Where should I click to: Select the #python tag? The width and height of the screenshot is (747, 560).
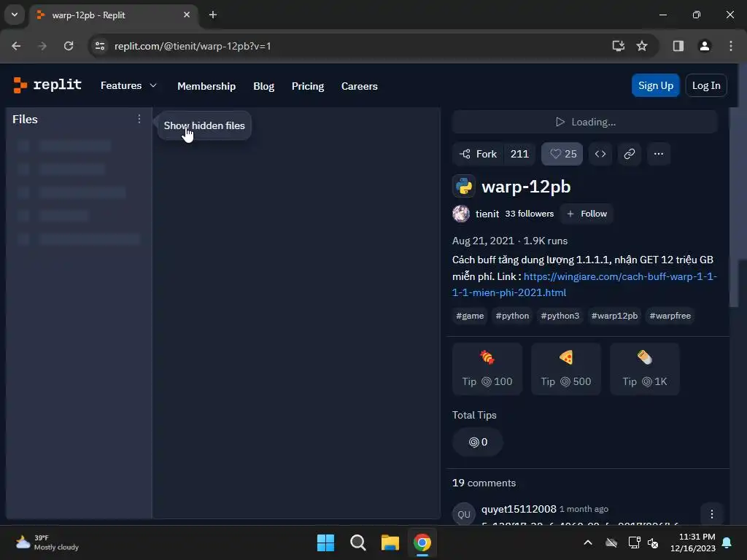[512, 316]
